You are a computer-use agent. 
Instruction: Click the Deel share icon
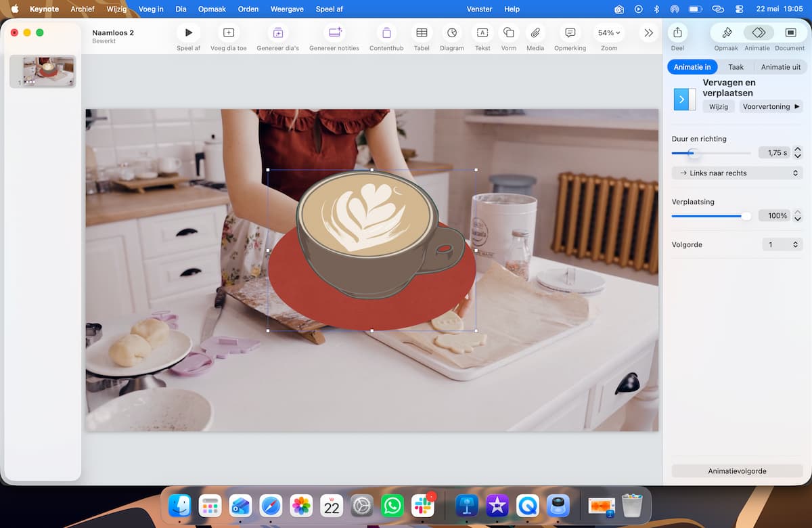click(677, 32)
